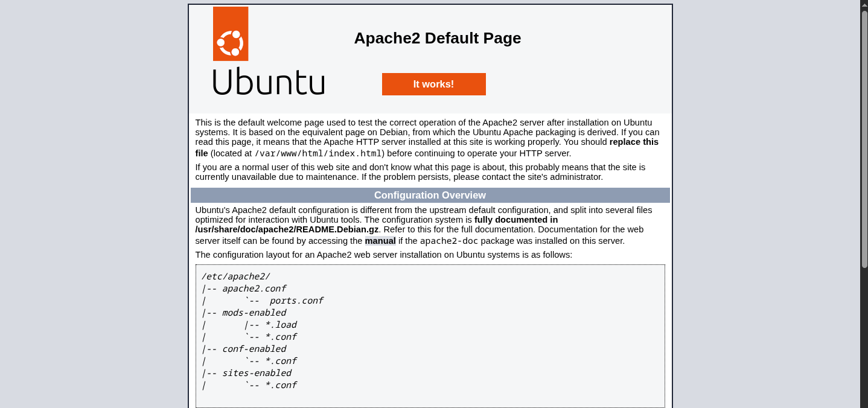This screenshot has height=408, width=868.
Task: Select *.load under mods-enabled
Action: pos(281,325)
